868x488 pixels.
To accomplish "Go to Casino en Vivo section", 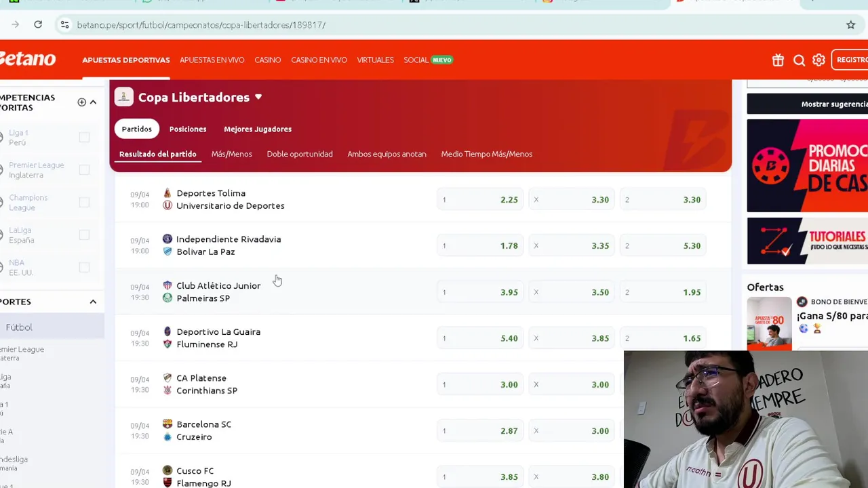I will coord(319,60).
